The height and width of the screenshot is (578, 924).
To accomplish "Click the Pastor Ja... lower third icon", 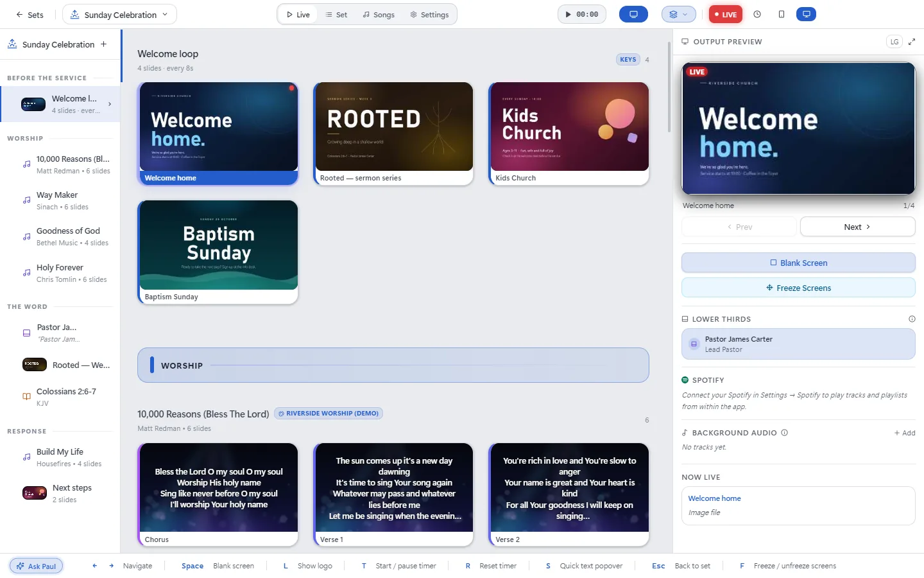I will coord(26,333).
